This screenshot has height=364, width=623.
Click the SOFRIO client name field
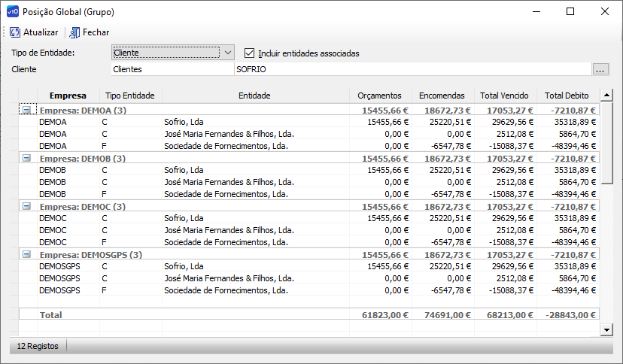pyautogui.click(x=413, y=69)
